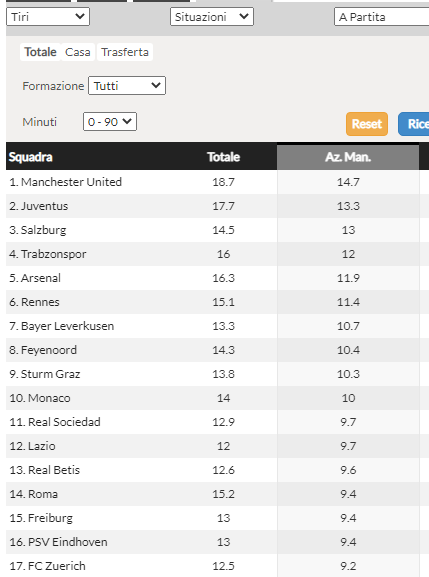Switch to the Casa tab

tap(78, 52)
